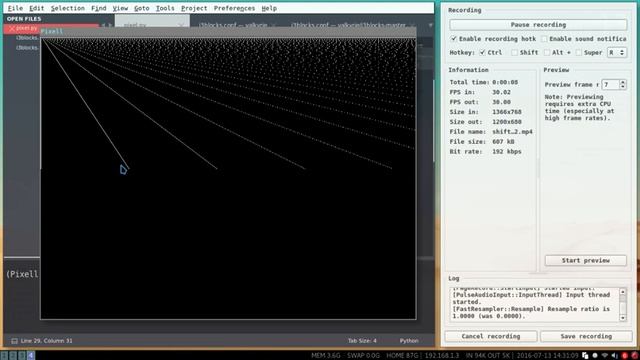The image size is (640, 360).
Task: Click the clipboard tray icon
Action: pos(585,356)
